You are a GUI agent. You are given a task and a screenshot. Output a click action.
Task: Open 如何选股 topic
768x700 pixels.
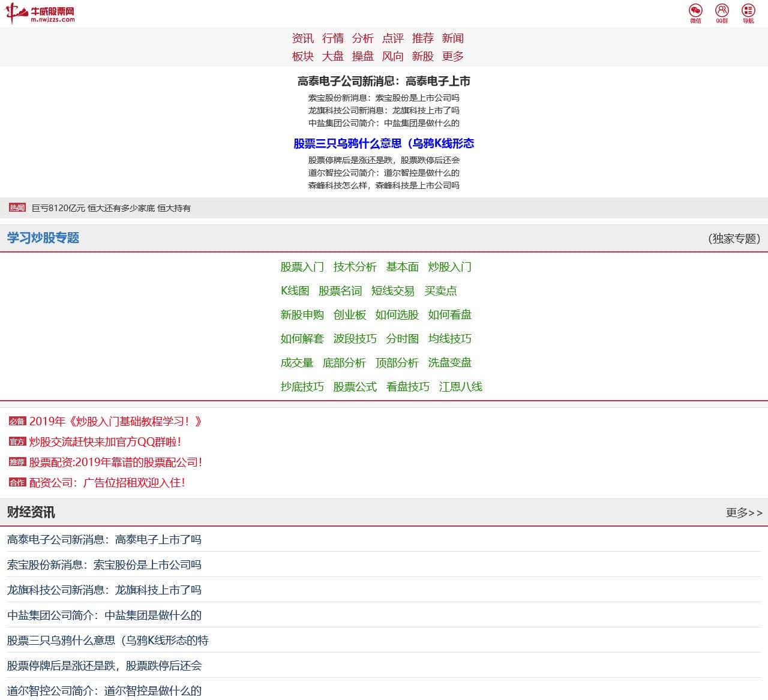397,315
